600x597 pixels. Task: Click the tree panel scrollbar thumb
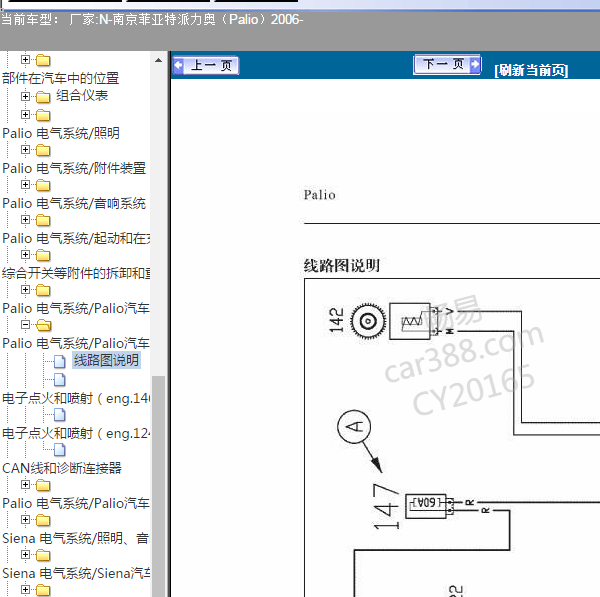point(158,486)
